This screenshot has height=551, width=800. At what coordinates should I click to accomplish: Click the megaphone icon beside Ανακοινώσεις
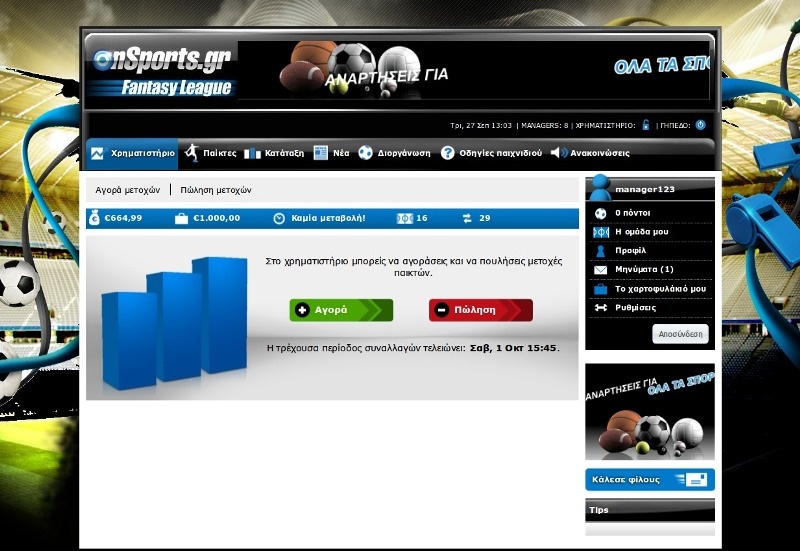pyautogui.click(x=559, y=153)
